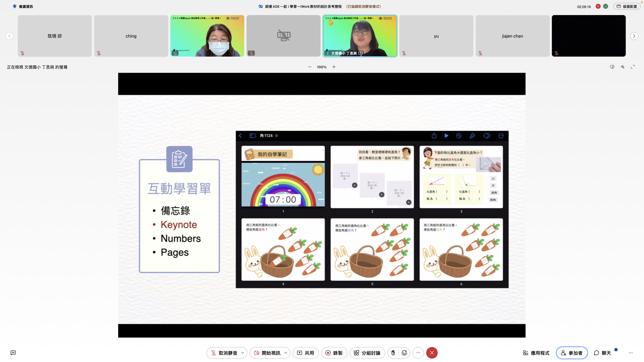The height and width of the screenshot is (362, 644).
Task: Open the 參加者 participants panel
Action: (572, 353)
